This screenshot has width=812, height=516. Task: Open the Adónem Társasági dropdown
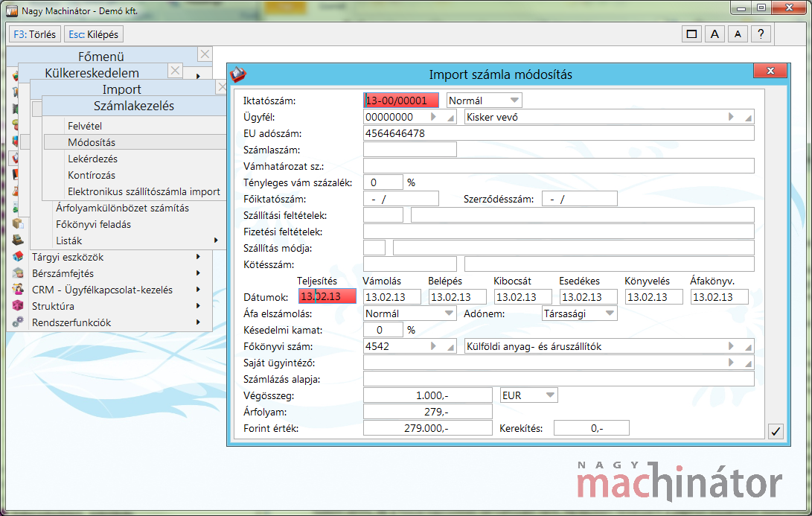[610, 313]
